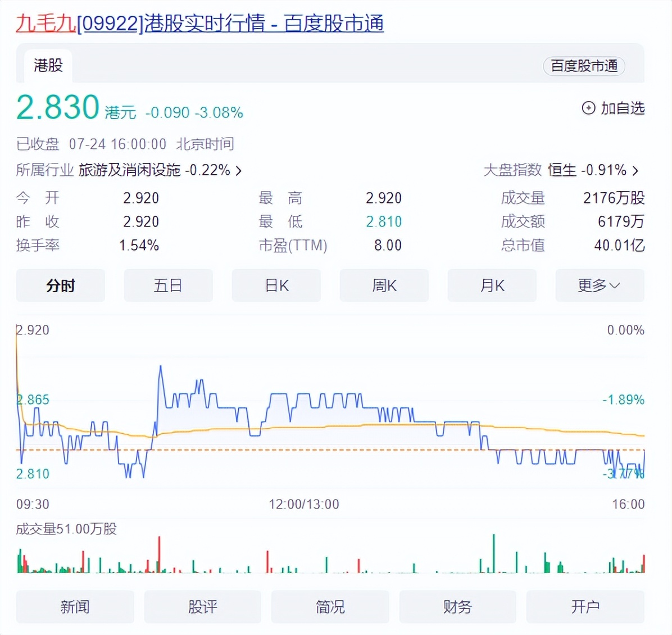Open the 简况 company profile

[x=330, y=607]
